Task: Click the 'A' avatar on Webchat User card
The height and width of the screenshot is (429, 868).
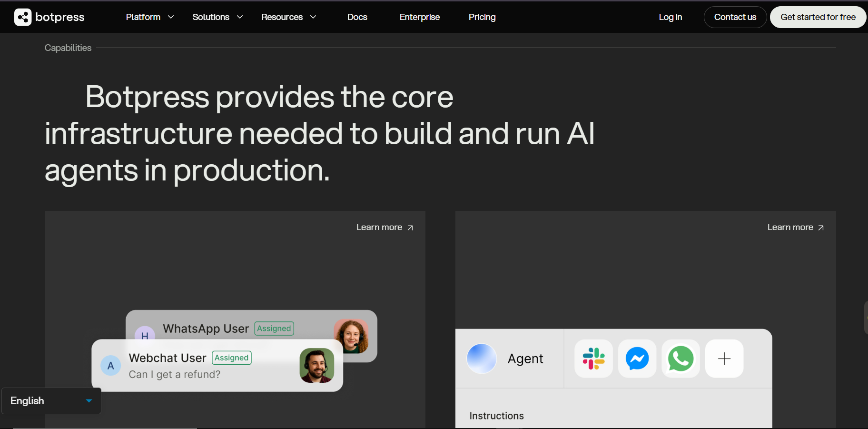Action: tap(111, 366)
